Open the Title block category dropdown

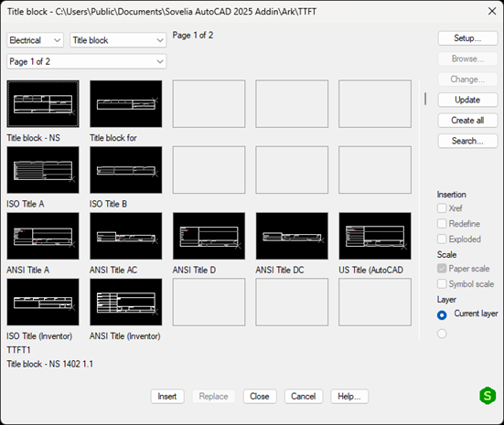coord(118,40)
